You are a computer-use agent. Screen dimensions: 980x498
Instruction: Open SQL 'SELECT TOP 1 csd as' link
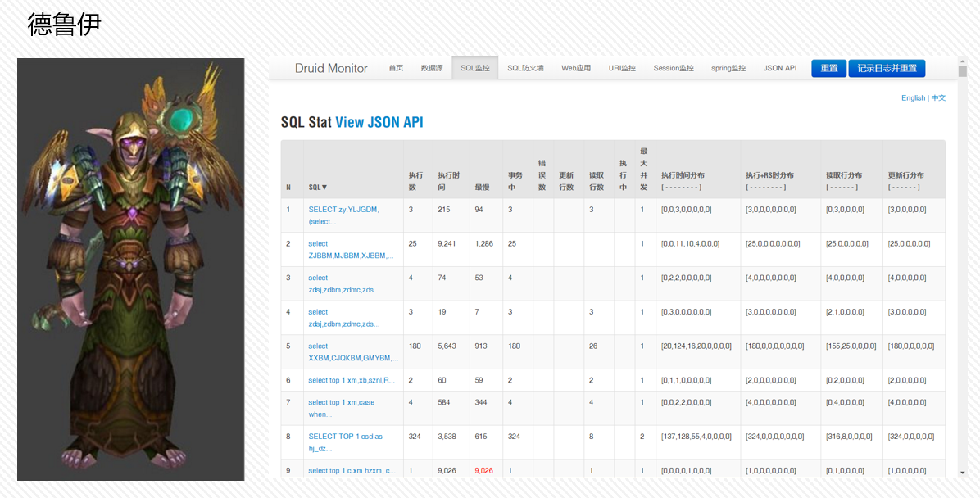point(345,441)
